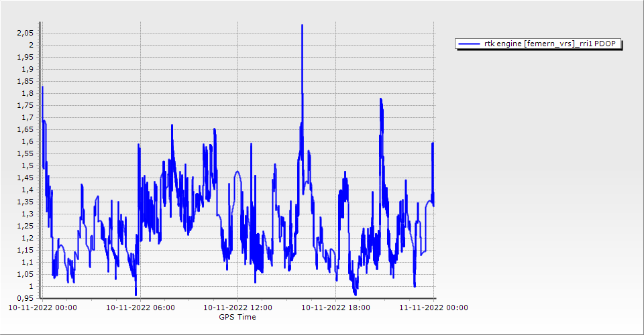Click the 1,25 y-axis tick label

tap(25, 226)
